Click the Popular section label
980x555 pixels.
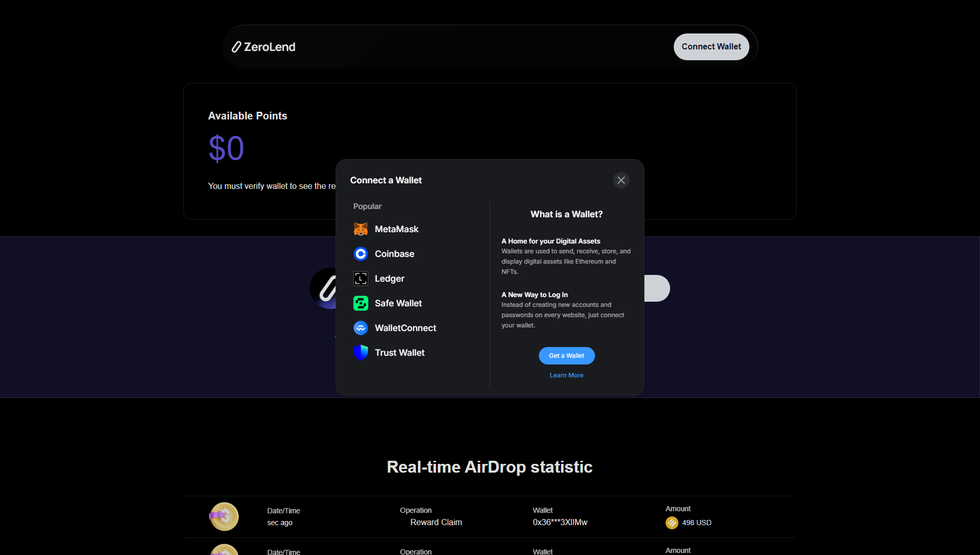tap(367, 206)
